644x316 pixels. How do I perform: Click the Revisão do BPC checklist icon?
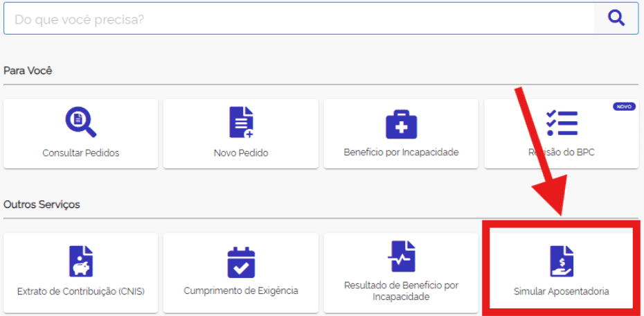(x=562, y=123)
